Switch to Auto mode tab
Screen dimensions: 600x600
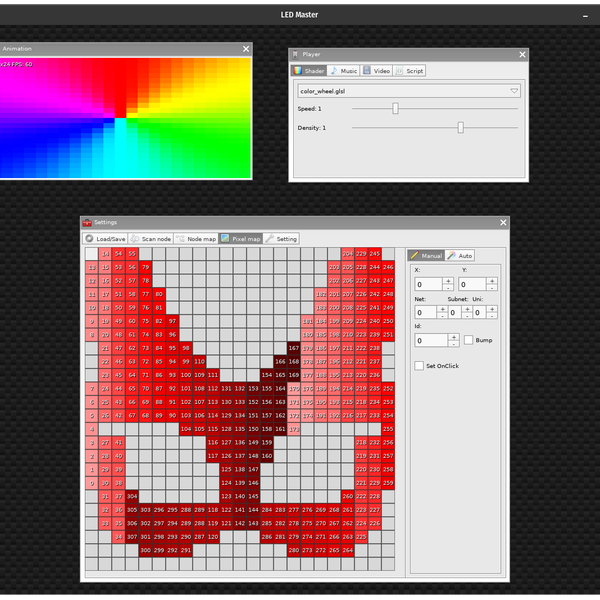pyautogui.click(x=460, y=256)
